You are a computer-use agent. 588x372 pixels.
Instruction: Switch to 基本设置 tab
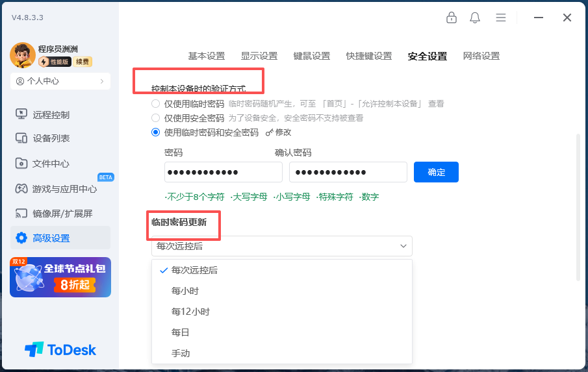click(x=207, y=56)
